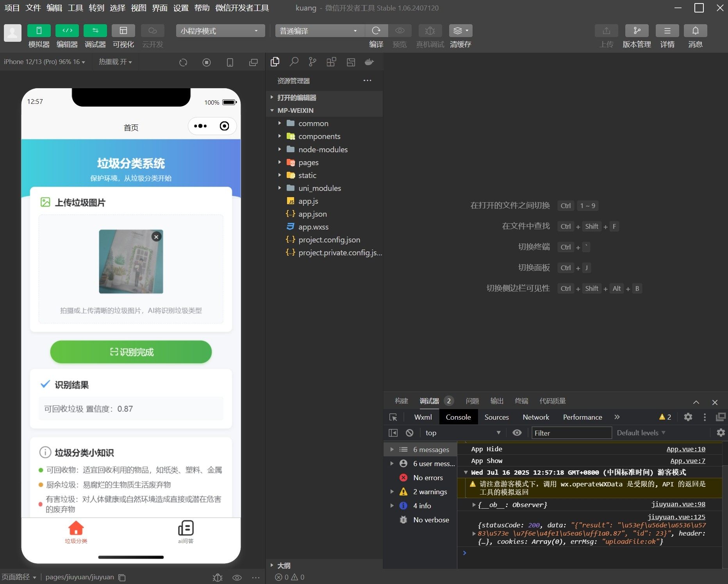Remove the uploaded image with X
The width and height of the screenshot is (728, 584).
(156, 237)
